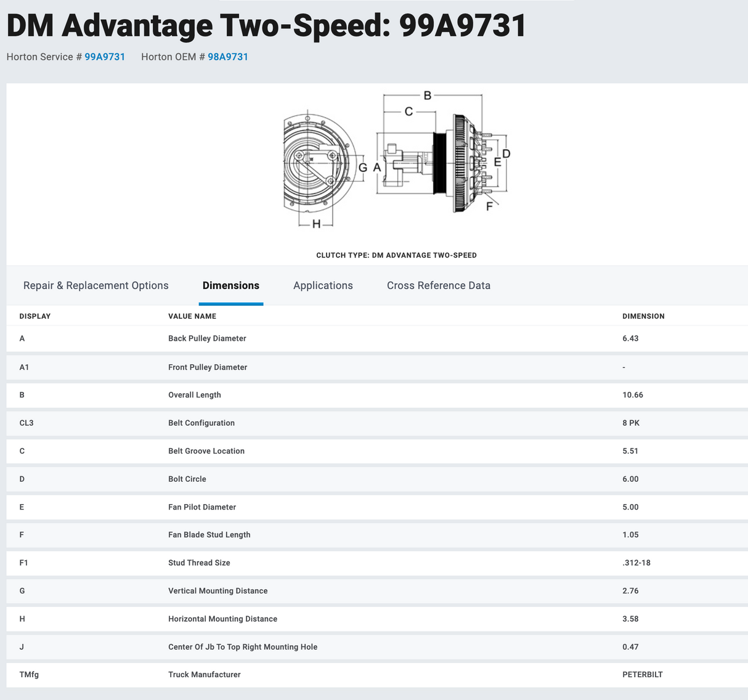Select the Bolt Circle row label

[x=187, y=479]
